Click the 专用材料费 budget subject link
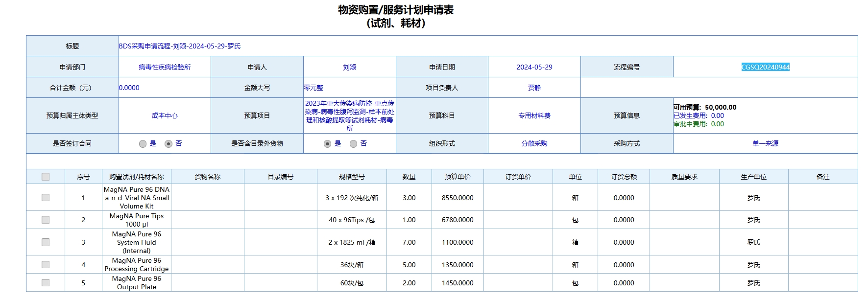868x300 pixels. point(534,115)
